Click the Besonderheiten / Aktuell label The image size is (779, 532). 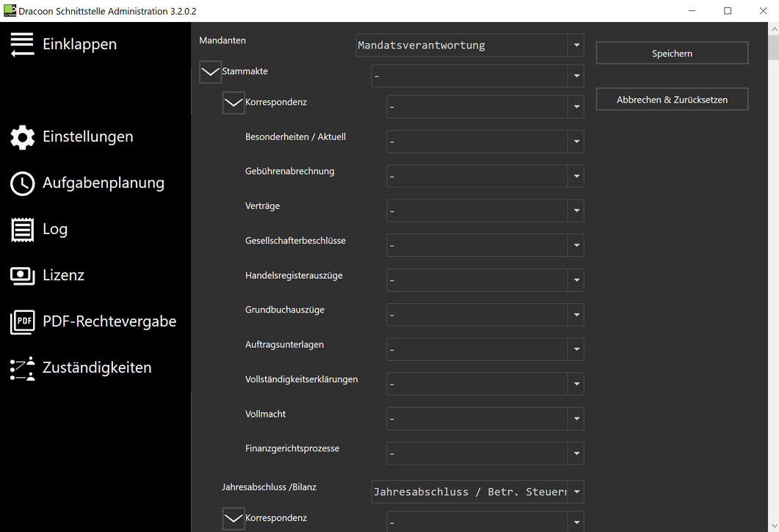[295, 136]
